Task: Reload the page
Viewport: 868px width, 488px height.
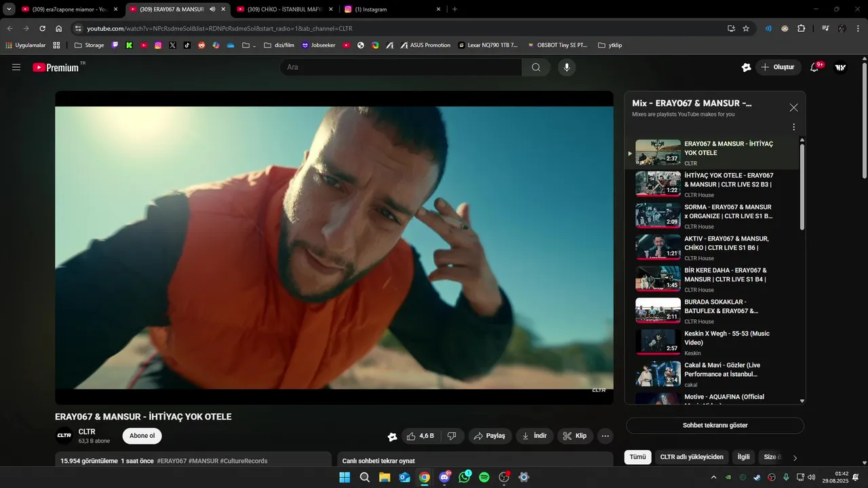Action: click(42, 28)
